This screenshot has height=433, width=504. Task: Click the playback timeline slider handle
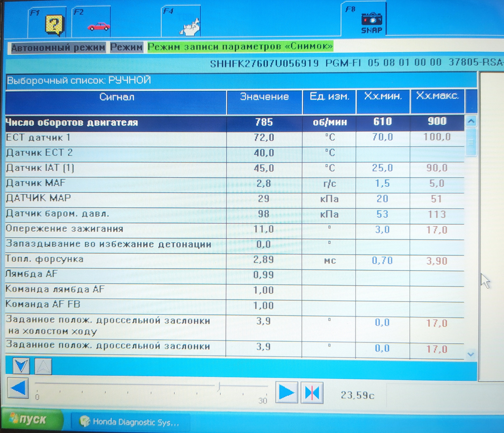[219, 386]
